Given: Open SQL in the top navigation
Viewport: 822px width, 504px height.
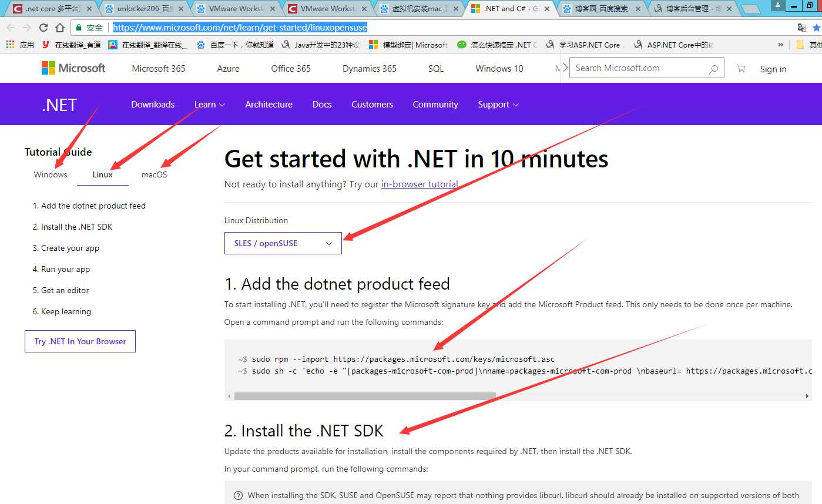Looking at the screenshot, I should tap(436, 69).
